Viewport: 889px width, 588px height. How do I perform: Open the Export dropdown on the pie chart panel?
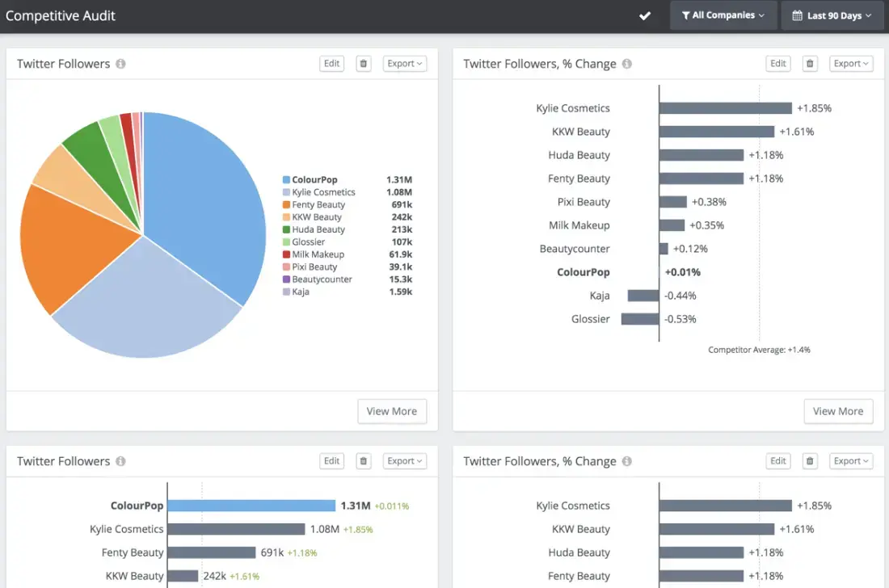tap(404, 63)
